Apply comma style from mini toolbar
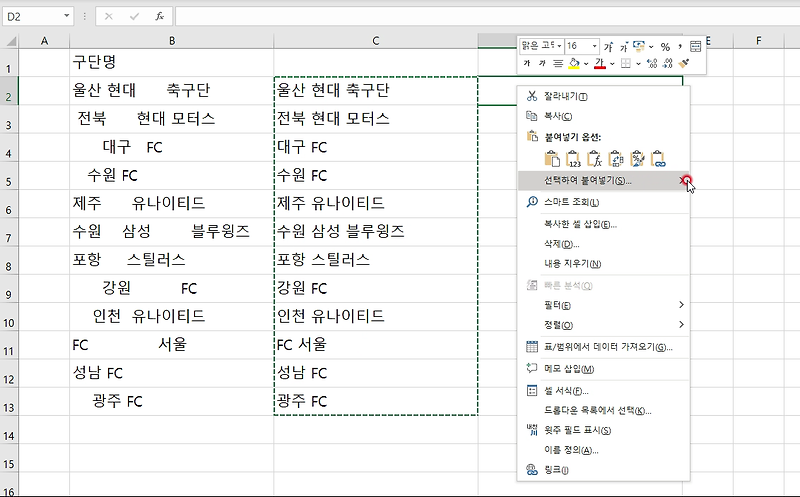 pyautogui.click(x=680, y=46)
